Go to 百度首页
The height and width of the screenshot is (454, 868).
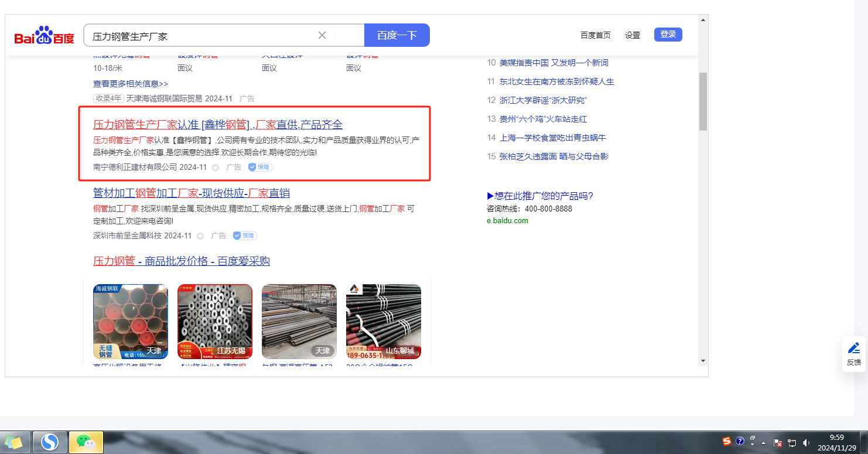click(x=596, y=35)
